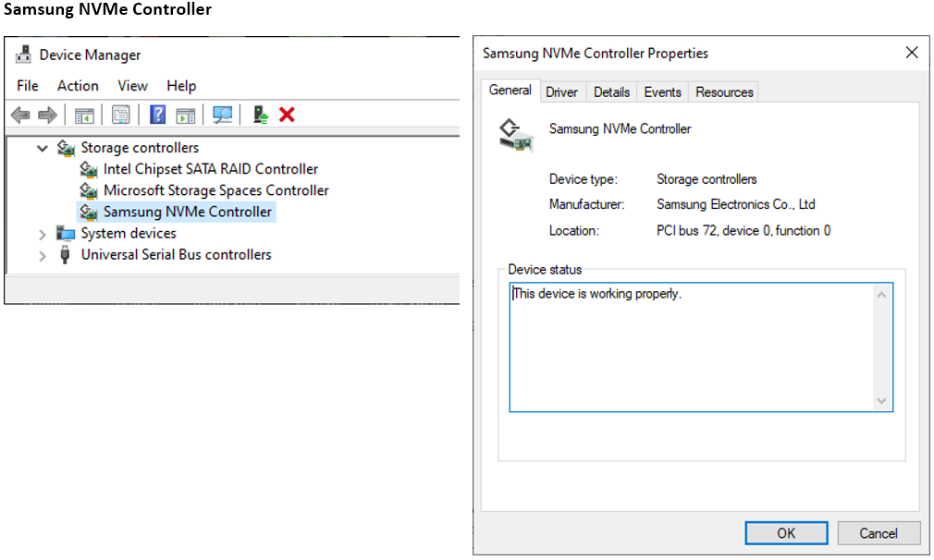
Task: Open the blue Help question-mark toolbar icon
Action: coord(158,115)
